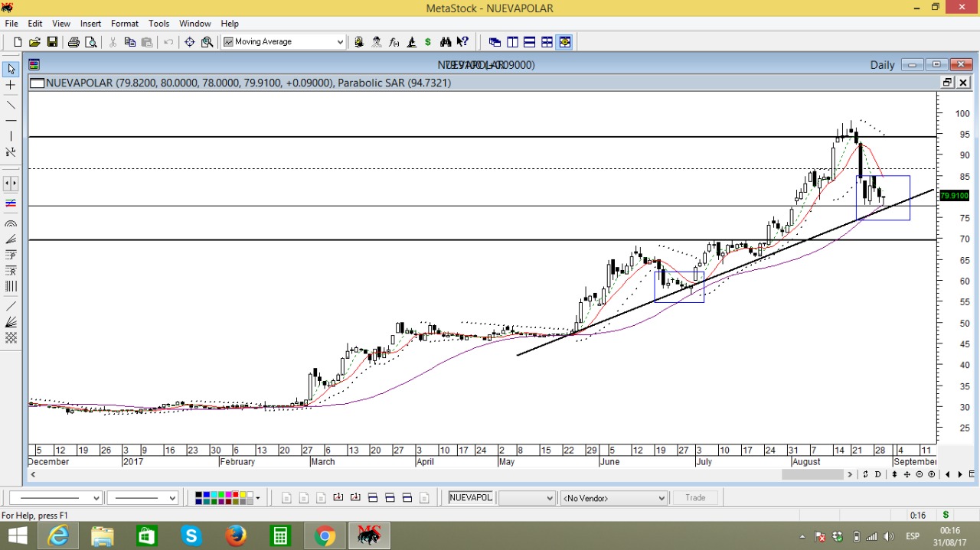Select the Fibonacci arcs drawing tool
This screenshot has height=550, width=980.
pyautogui.click(x=11, y=224)
